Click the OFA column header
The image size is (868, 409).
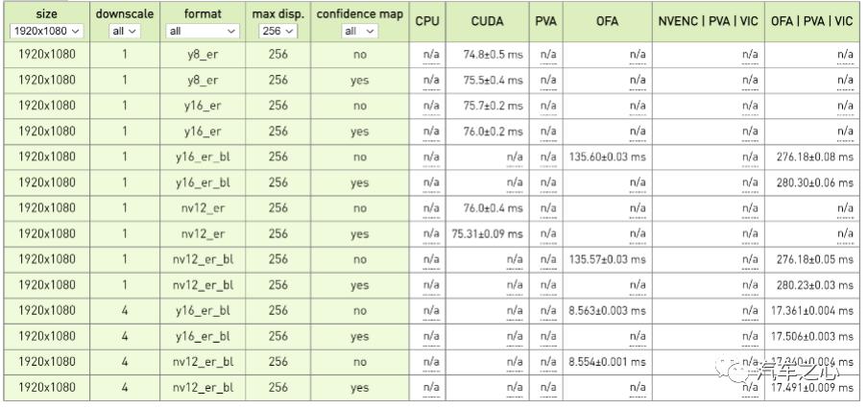[x=607, y=21]
